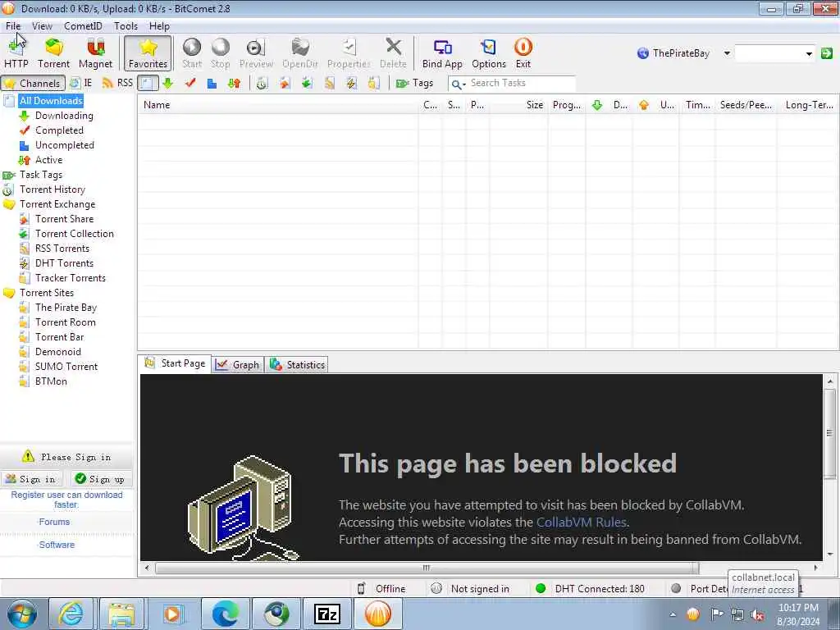Sort task list by Name column
The width and height of the screenshot is (840, 630).
tap(278, 105)
